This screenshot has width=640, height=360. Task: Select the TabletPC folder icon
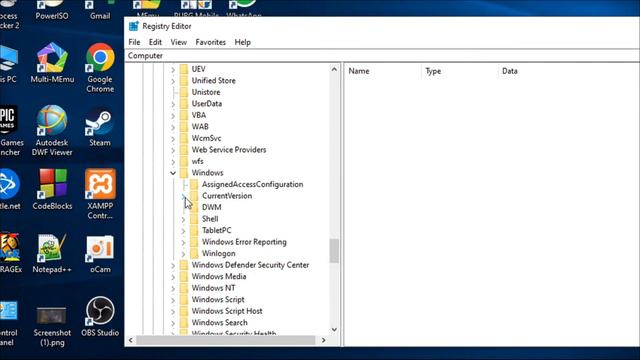point(194,230)
